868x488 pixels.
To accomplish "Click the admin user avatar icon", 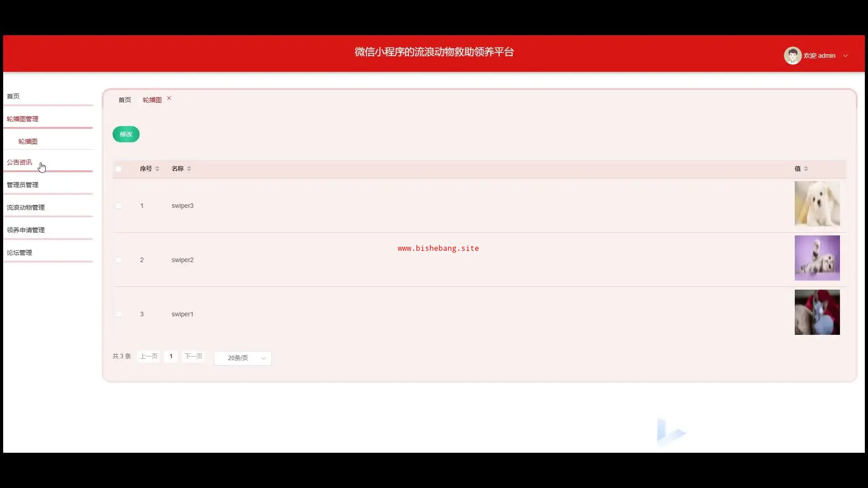I will (792, 56).
